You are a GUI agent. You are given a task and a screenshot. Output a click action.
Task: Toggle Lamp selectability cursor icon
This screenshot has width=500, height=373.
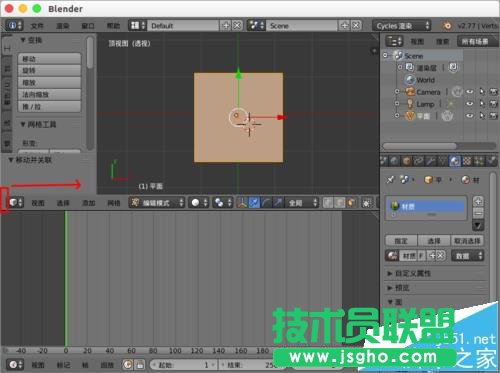[482, 104]
